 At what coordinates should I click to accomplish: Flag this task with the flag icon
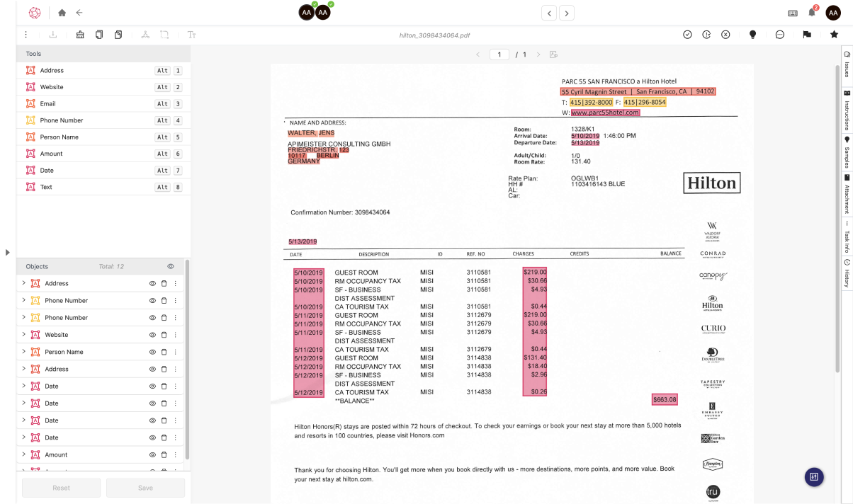[807, 35]
